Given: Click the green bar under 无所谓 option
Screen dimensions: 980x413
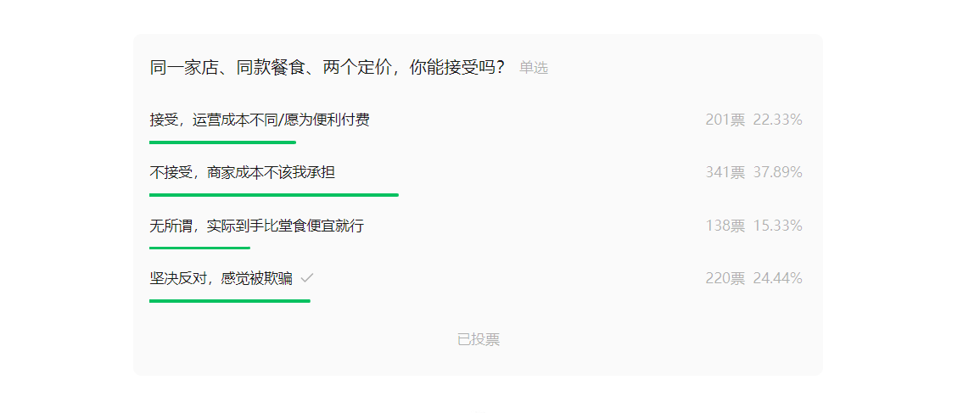Looking at the screenshot, I should point(199,248).
